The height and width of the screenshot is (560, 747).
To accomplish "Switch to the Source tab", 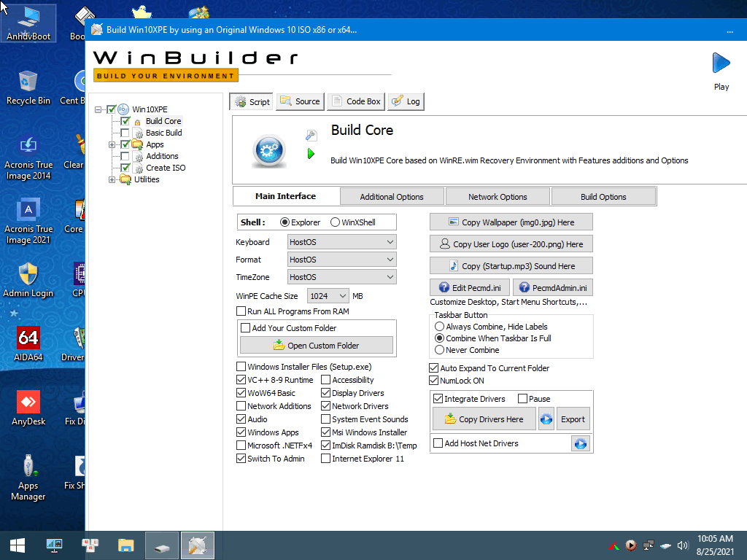I will click(x=300, y=101).
